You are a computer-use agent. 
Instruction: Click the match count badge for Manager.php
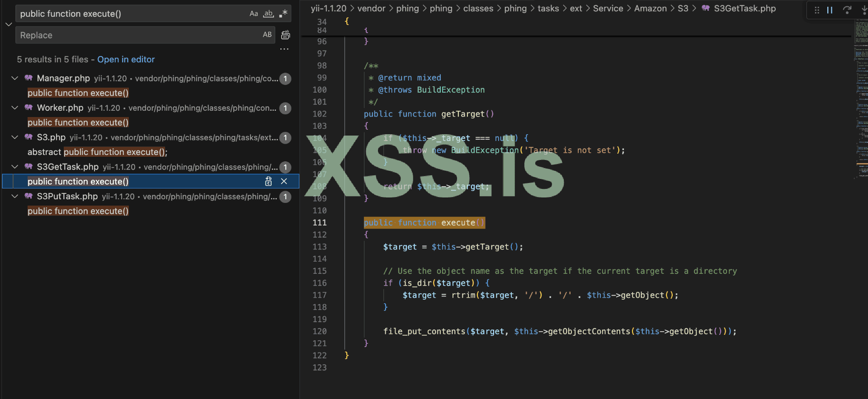(x=285, y=79)
